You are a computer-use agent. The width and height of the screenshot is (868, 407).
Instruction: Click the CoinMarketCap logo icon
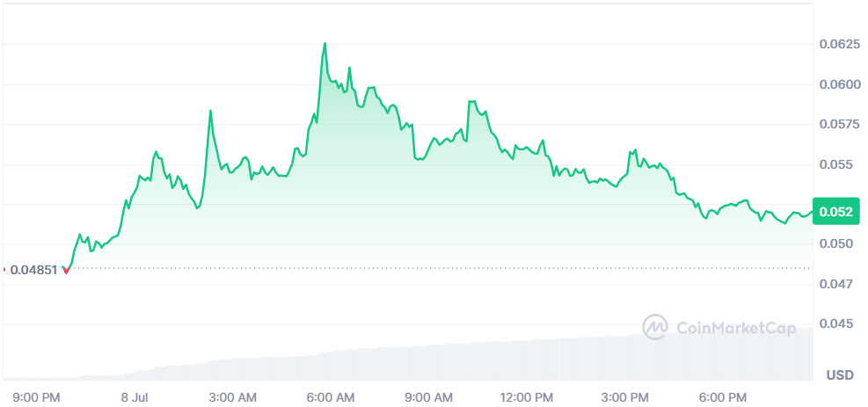click(x=656, y=328)
